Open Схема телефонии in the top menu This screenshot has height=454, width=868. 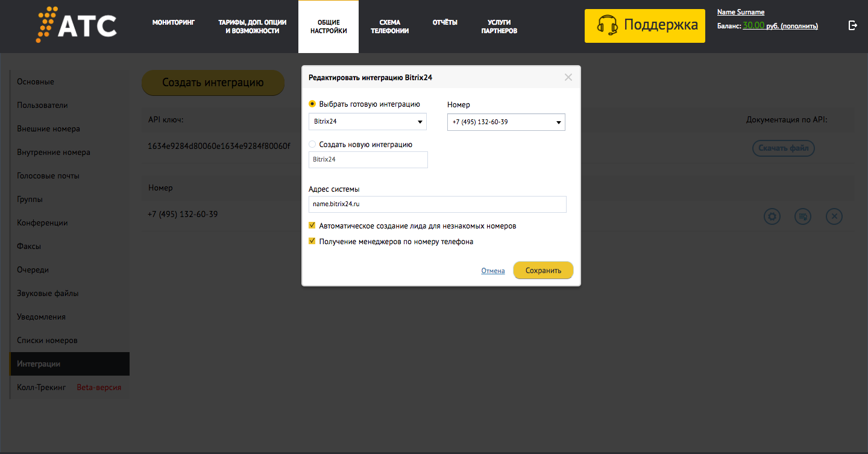click(390, 27)
